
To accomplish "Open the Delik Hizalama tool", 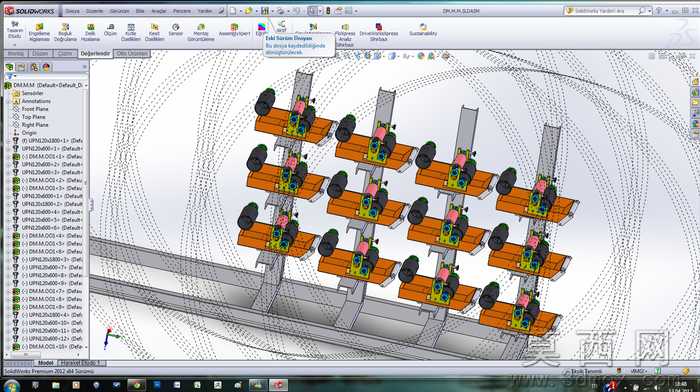I will tap(90, 33).
